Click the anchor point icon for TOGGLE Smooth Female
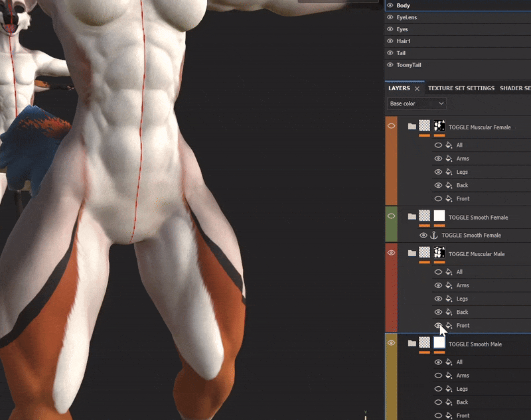Image resolution: width=531 pixels, height=420 pixels. (434, 236)
